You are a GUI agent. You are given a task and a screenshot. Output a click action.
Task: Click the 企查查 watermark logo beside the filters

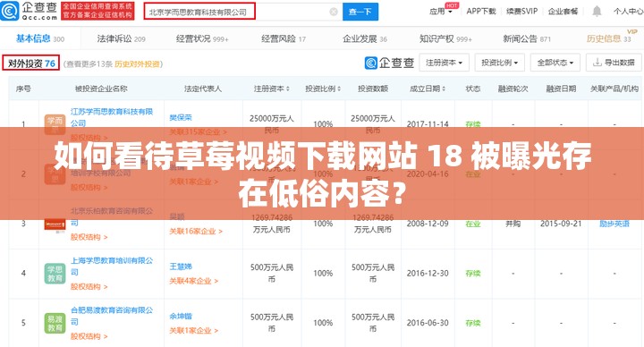point(389,63)
